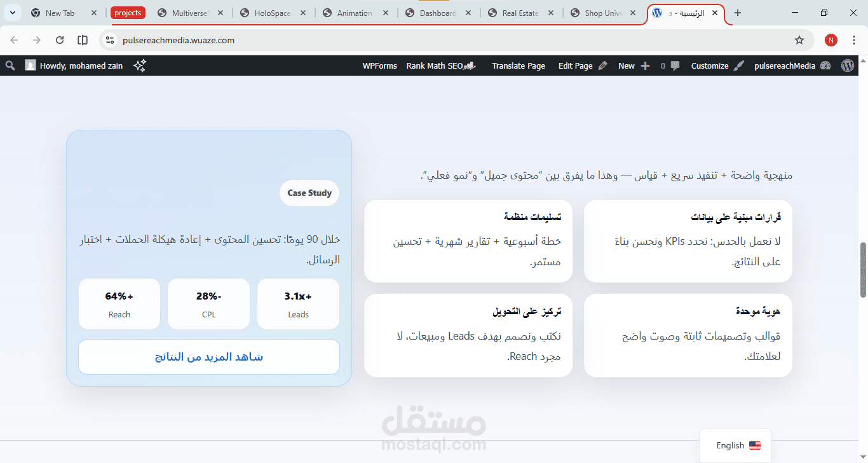Screen dimensions: 868x463
Task: Switch to the Dashboard tab
Action: tap(438, 13)
